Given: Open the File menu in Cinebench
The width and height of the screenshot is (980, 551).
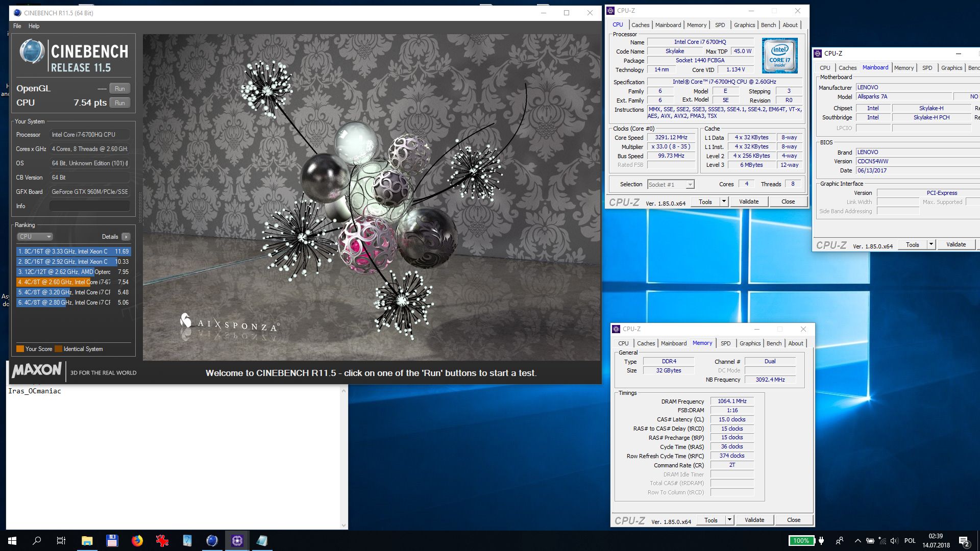Looking at the screenshot, I should (17, 26).
